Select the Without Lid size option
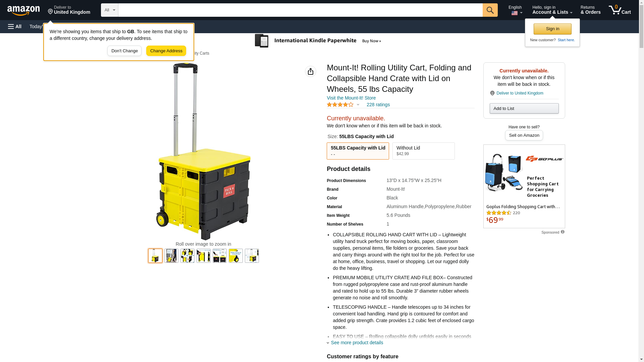The height and width of the screenshot is (362, 644). point(424,151)
